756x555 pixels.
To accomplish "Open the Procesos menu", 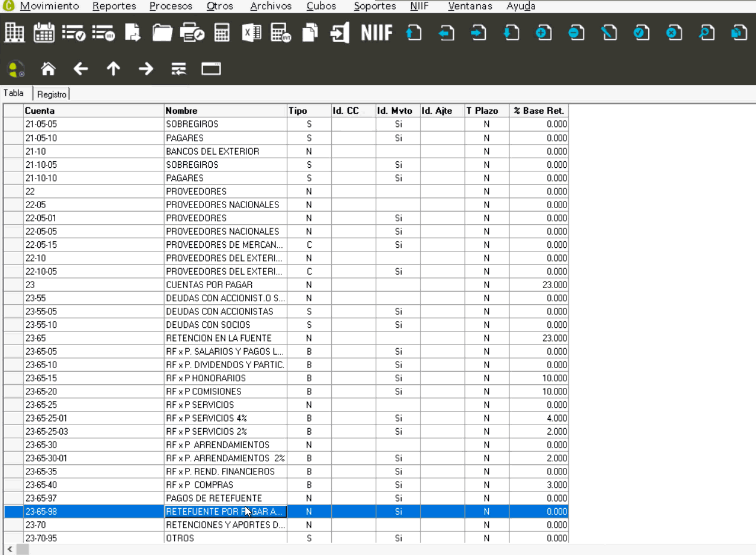I will coord(171,6).
